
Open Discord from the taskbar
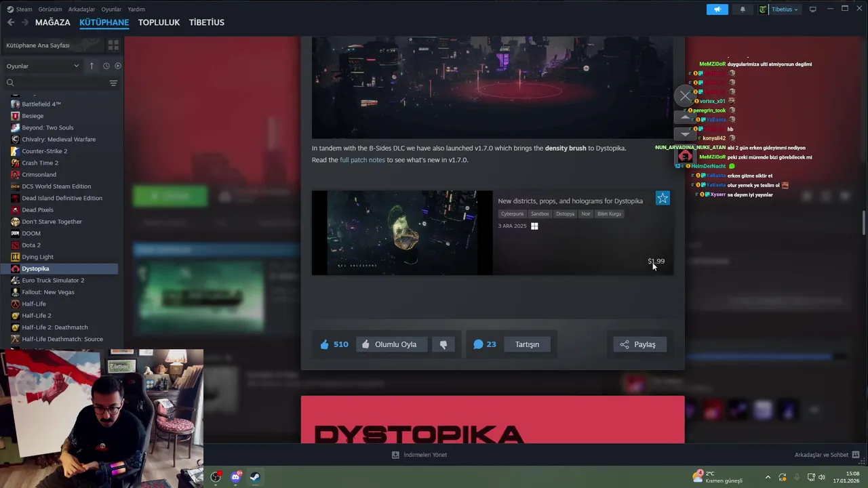click(235, 477)
